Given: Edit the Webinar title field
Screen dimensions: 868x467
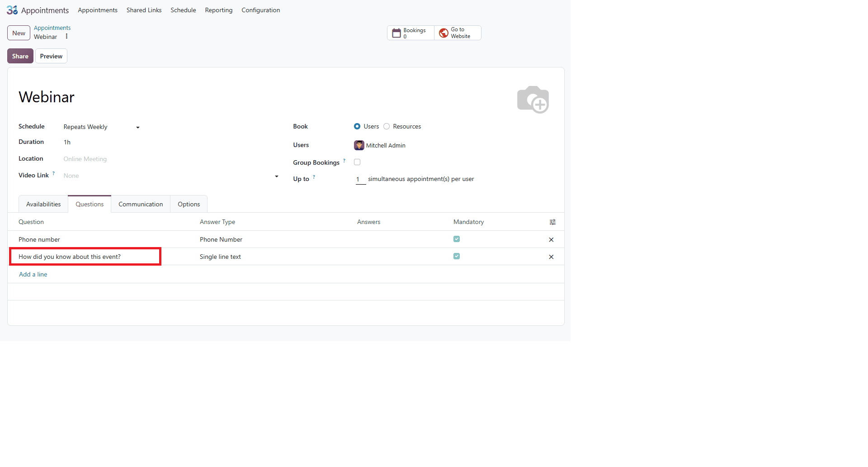Looking at the screenshot, I should pyautogui.click(x=47, y=97).
